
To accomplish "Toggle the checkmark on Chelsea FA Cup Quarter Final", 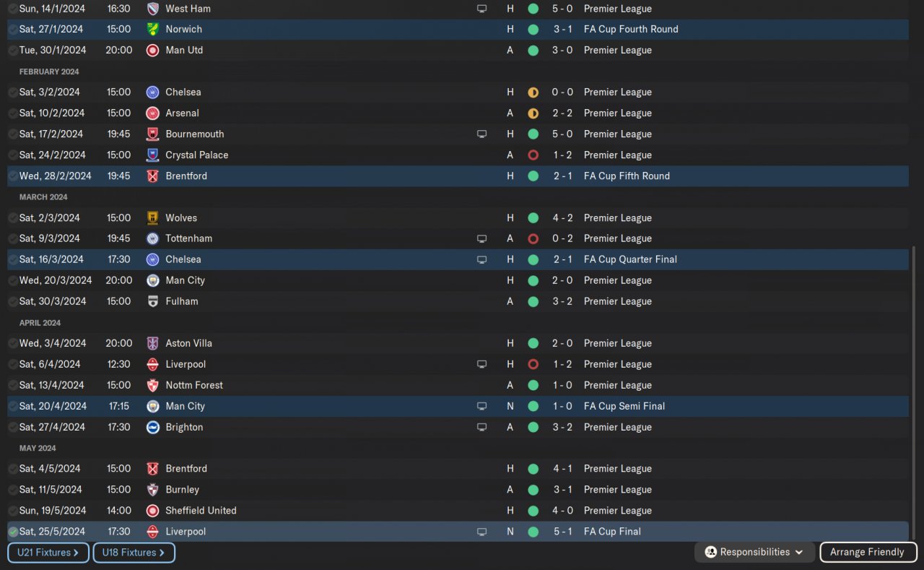I will (13, 259).
